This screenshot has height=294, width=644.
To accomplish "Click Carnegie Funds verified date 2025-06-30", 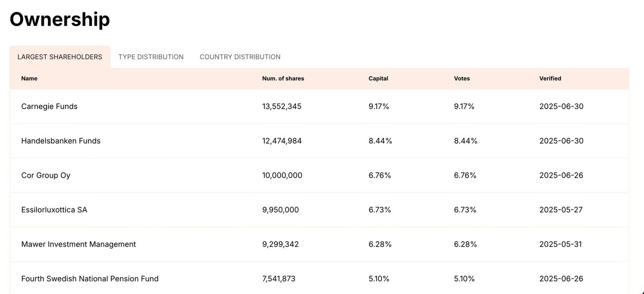I will [x=561, y=106].
